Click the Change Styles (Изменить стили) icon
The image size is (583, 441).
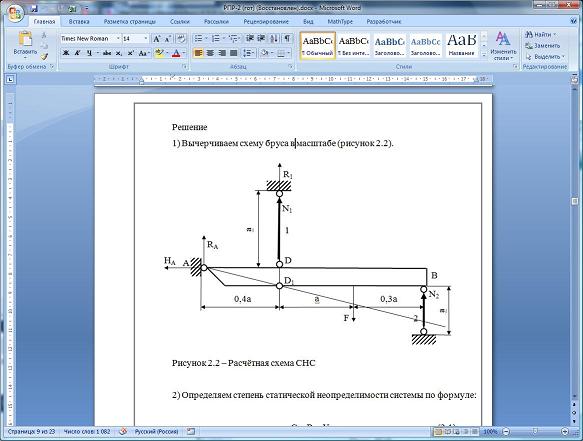click(x=503, y=39)
